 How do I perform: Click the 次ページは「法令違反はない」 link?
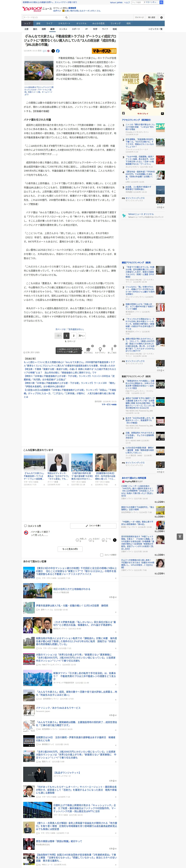tap(70, 329)
